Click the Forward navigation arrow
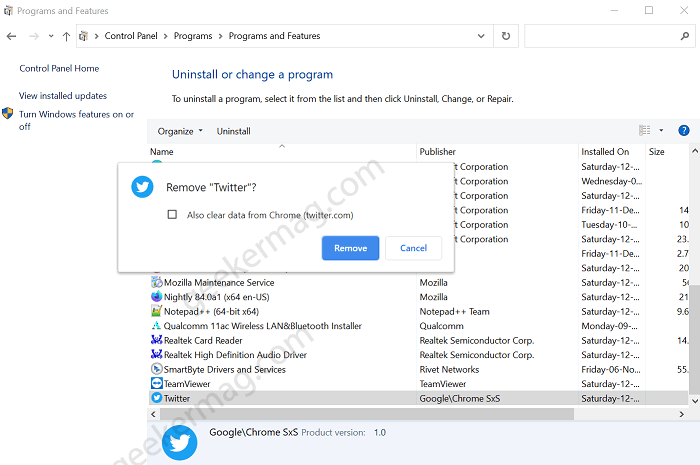 click(34, 36)
